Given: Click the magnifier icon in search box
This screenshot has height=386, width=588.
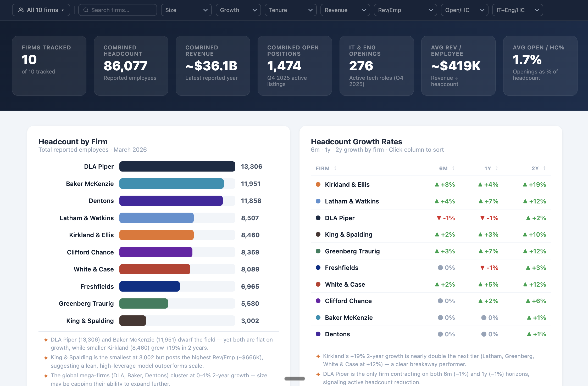Looking at the screenshot, I should click(86, 10).
